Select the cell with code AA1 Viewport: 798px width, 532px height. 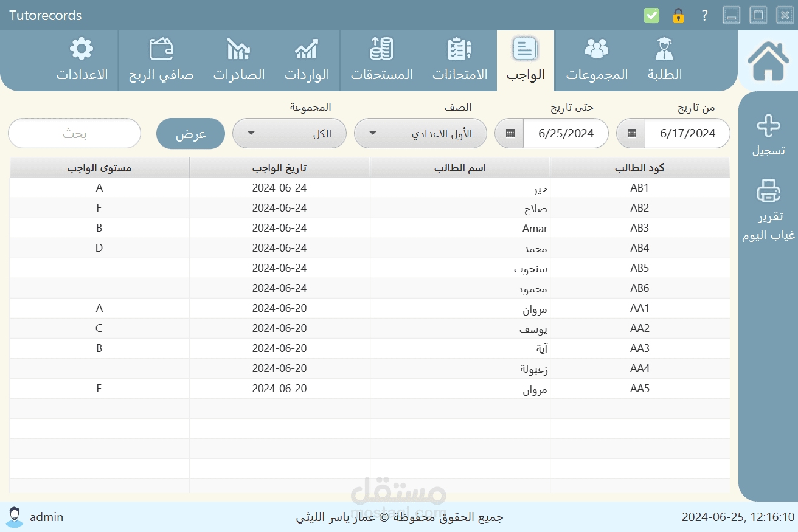[640, 308]
